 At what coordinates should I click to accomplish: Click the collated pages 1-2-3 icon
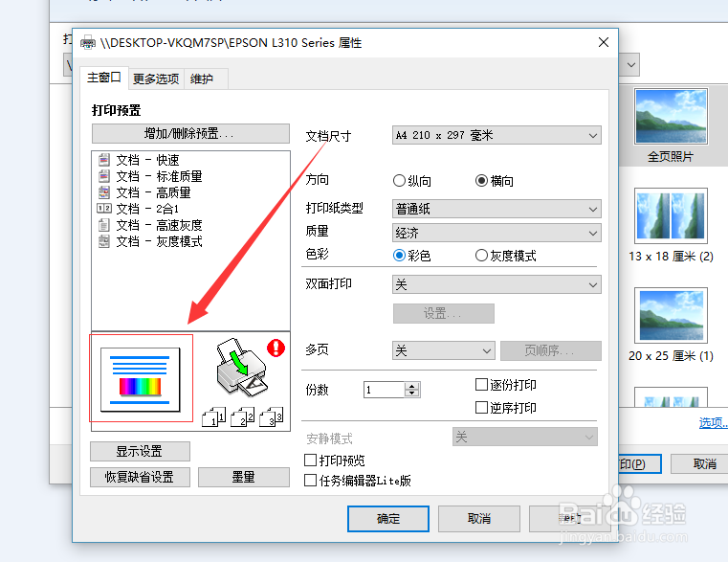(242, 416)
